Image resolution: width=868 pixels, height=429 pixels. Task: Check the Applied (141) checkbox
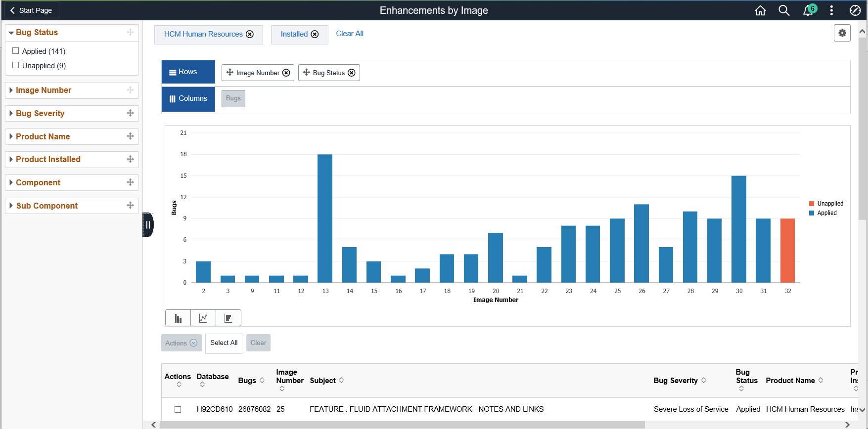pyautogui.click(x=16, y=51)
